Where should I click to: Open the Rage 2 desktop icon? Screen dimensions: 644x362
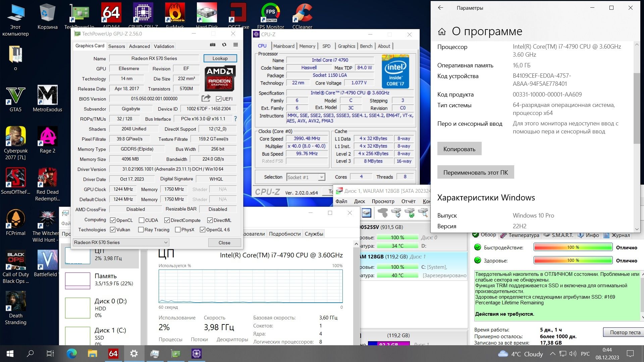[x=47, y=140]
